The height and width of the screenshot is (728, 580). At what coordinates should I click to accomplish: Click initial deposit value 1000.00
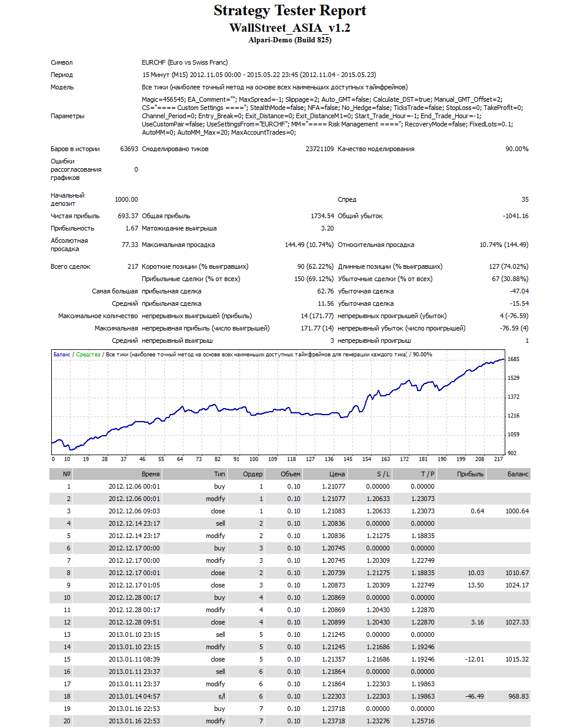126,199
